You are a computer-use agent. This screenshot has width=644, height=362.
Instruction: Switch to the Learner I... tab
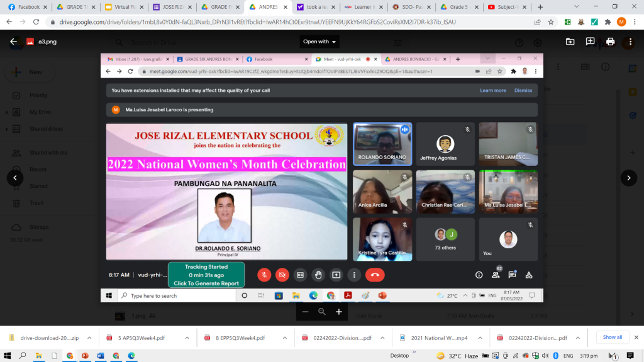[364, 7]
